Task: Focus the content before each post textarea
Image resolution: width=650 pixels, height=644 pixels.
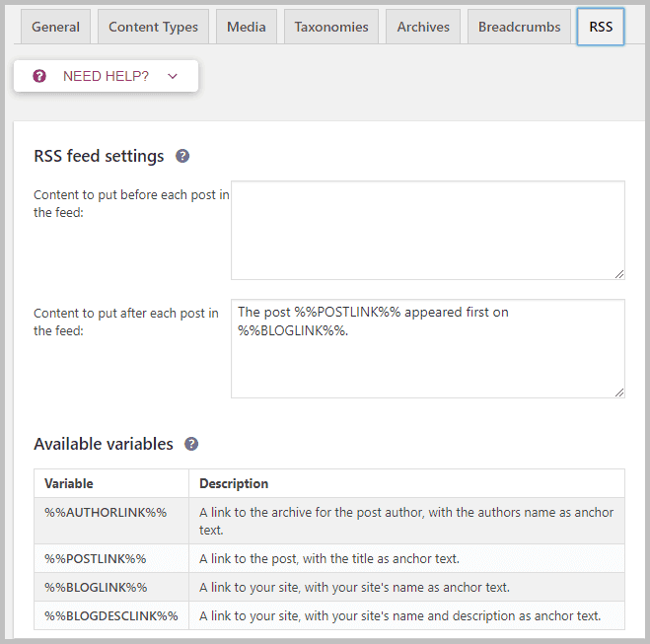Action: click(x=427, y=230)
